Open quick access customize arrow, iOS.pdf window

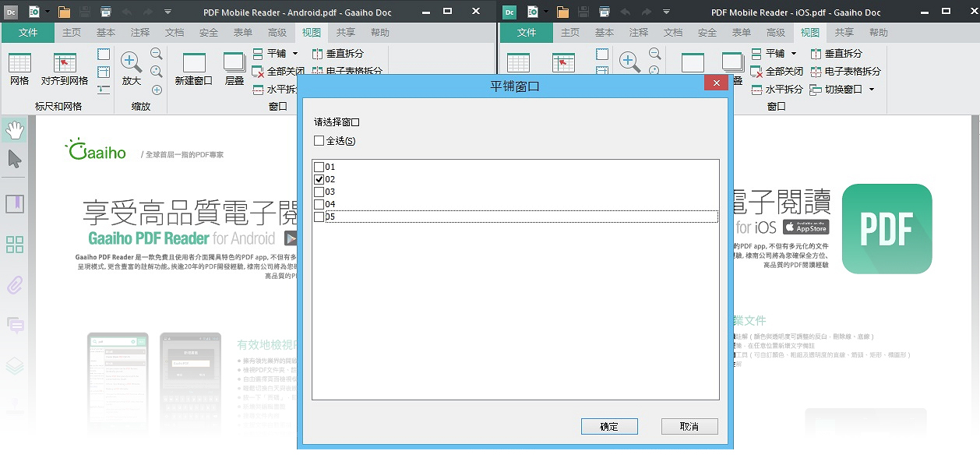[667, 12]
